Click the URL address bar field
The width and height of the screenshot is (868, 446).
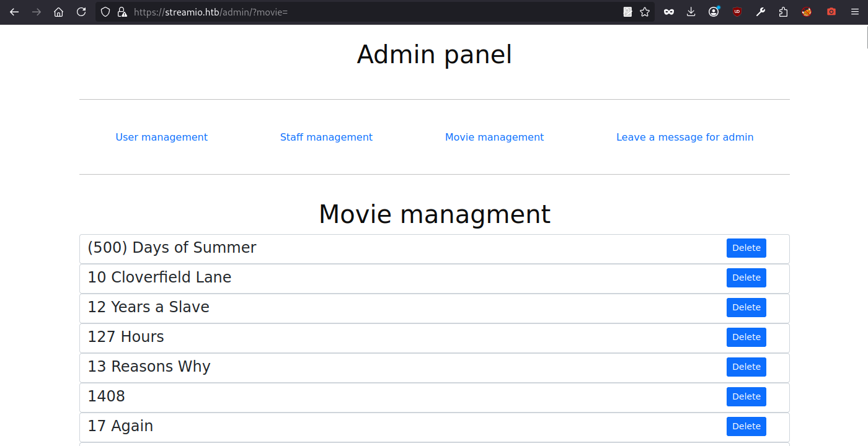[372, 12]
